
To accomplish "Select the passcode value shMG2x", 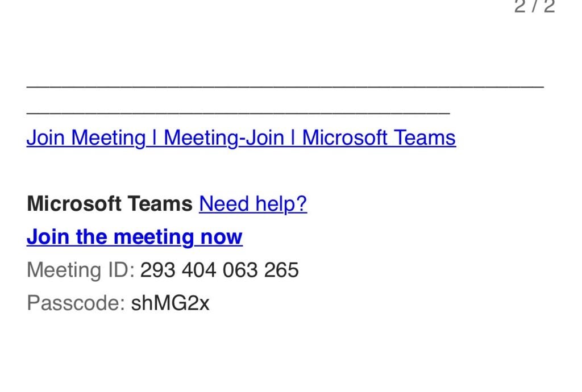I will [x=170, y=303].
